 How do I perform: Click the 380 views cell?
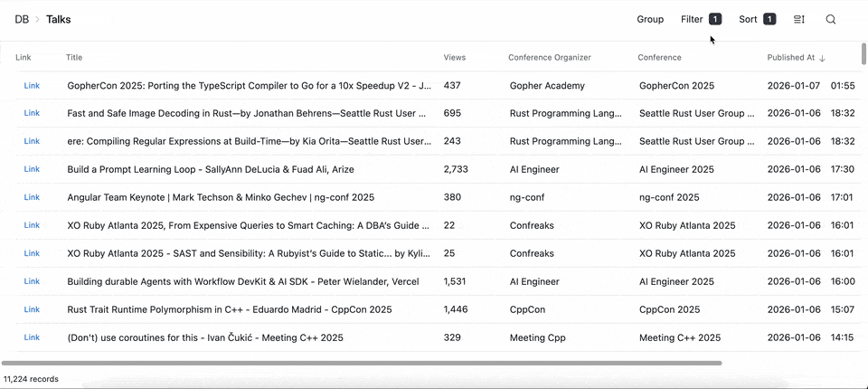click(x=452, y=197)
